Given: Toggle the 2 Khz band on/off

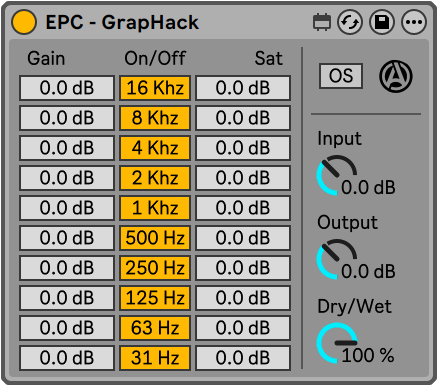Looking at the screenshot, I should (155, 178).
